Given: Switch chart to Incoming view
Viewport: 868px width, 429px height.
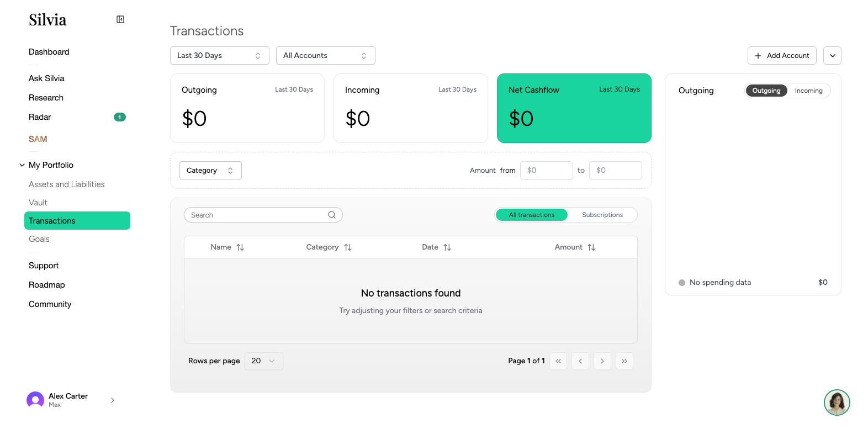Looking at the screenshot, I should click(809, 91).
